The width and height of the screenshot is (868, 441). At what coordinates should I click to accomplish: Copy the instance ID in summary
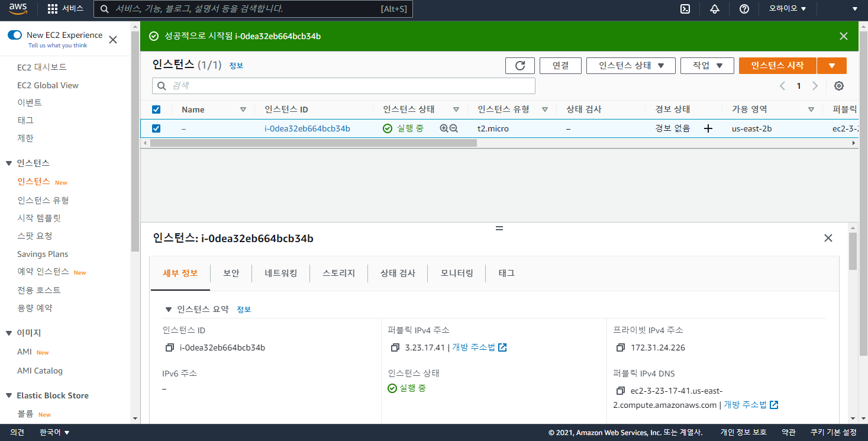click(x=170, y=347)
